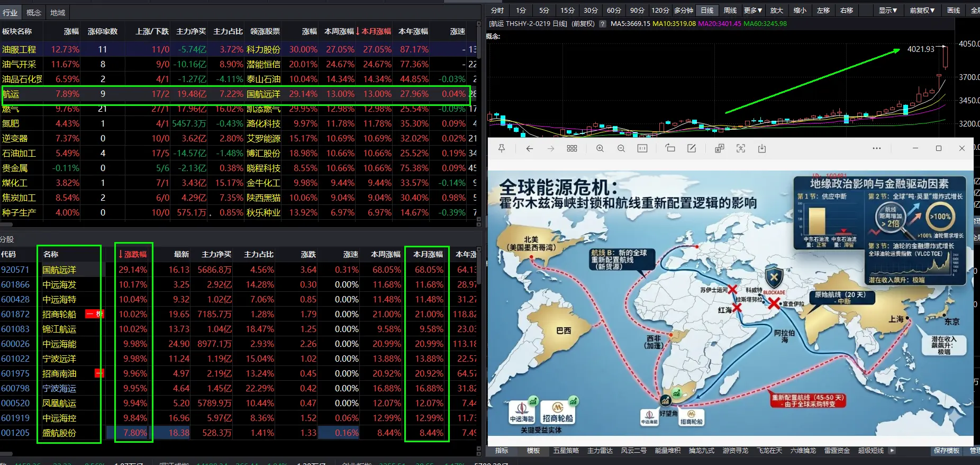Viewport: 980px width, 465px height.
Task: Apply the 五星策略 indicator template
Action: coord(566,451)
